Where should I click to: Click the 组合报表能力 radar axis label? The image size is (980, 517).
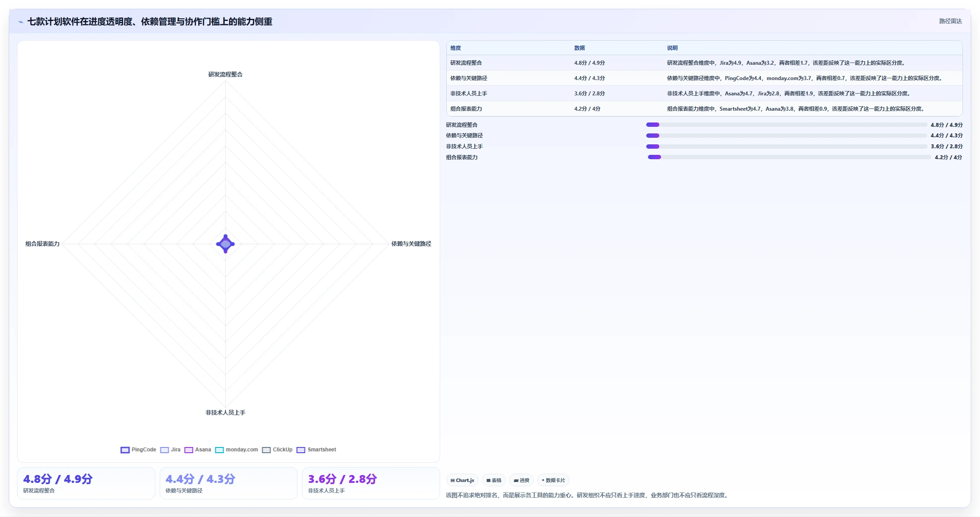pos(42,244)
